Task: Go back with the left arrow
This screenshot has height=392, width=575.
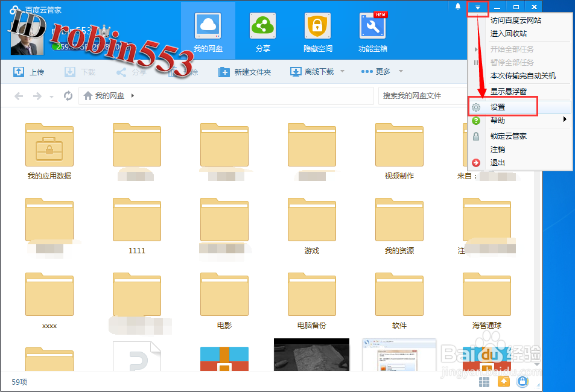Action: (x=19, y=96)
